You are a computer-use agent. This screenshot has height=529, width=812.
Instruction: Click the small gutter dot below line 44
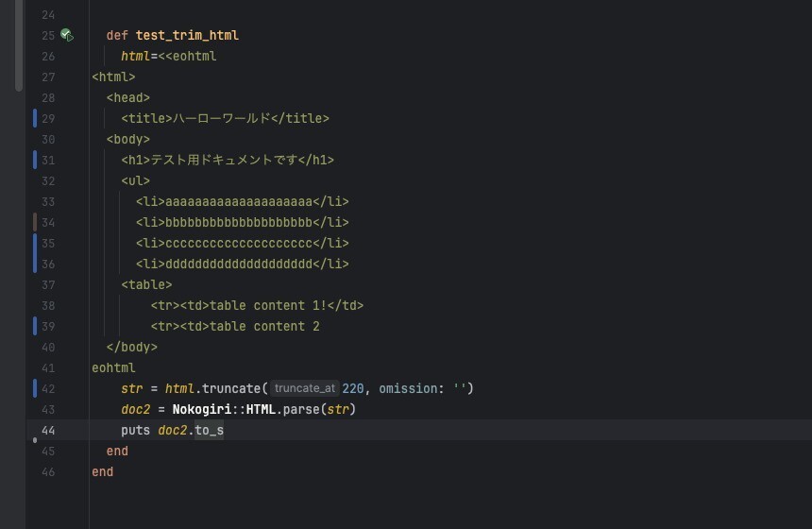pos(35,440)
